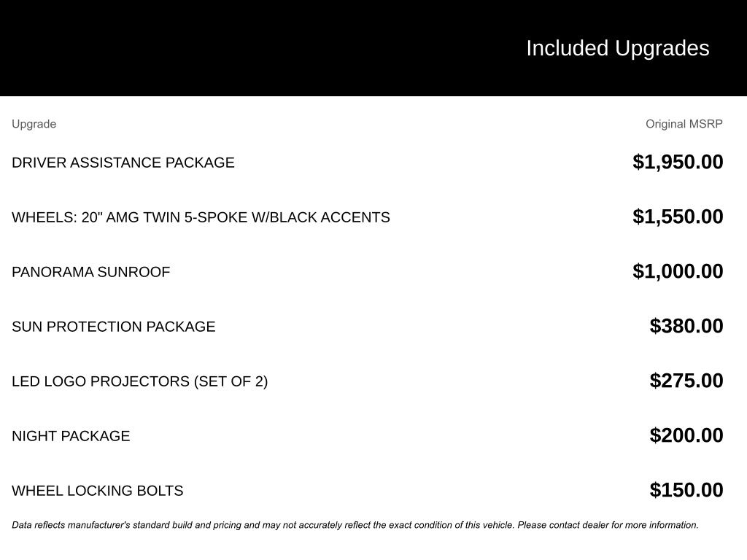
Task: Click the Original MSRP column header
Action: tap(684, 124)
